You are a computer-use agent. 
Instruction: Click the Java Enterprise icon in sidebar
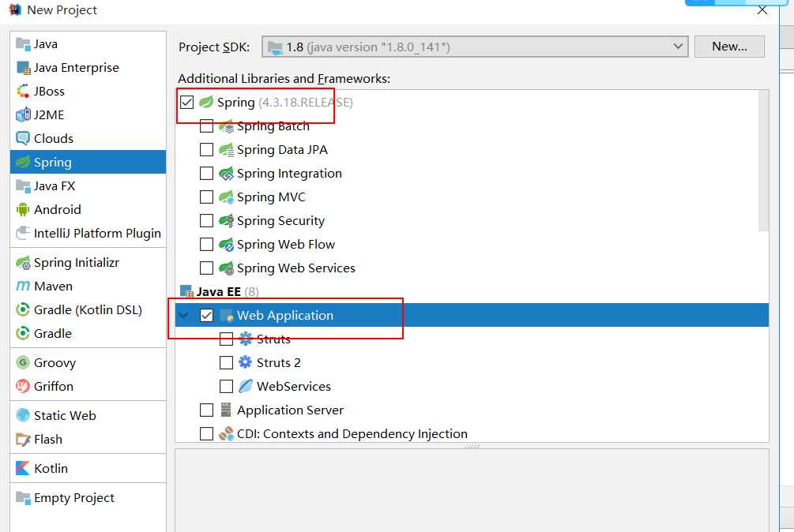(x=23, y=68)
